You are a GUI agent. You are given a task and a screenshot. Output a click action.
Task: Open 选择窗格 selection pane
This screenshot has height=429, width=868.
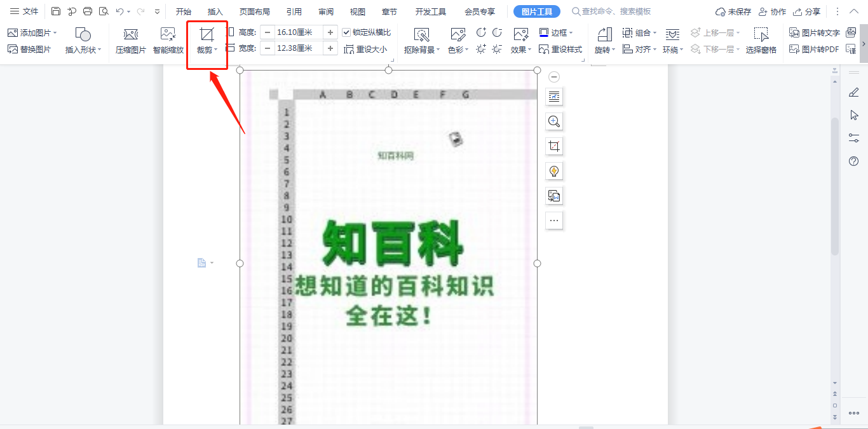pos(761,41)
